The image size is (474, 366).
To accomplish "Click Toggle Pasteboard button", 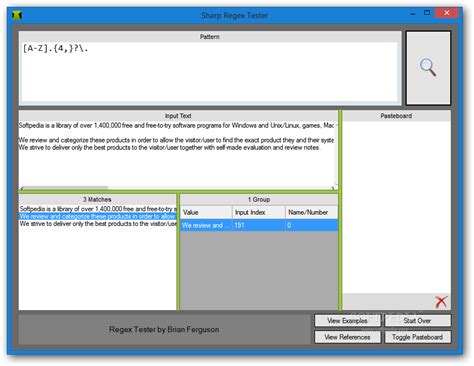I will [x=417, y=337].
